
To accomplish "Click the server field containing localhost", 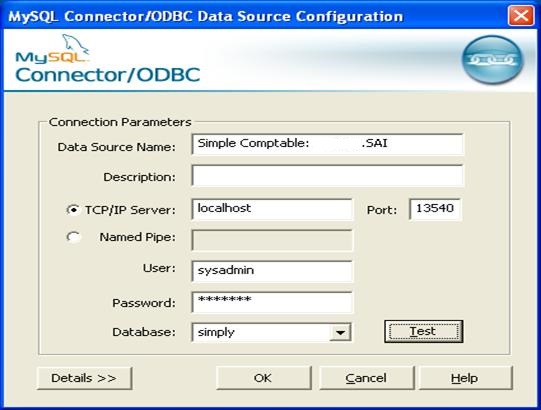I will click(x=272, y=209).
